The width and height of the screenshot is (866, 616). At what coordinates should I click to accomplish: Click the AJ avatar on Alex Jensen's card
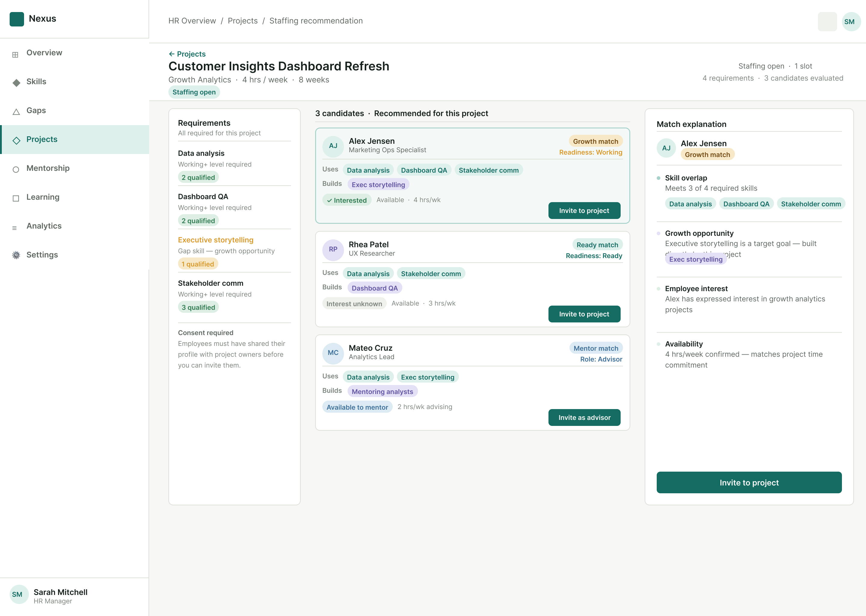pos(333,146)
